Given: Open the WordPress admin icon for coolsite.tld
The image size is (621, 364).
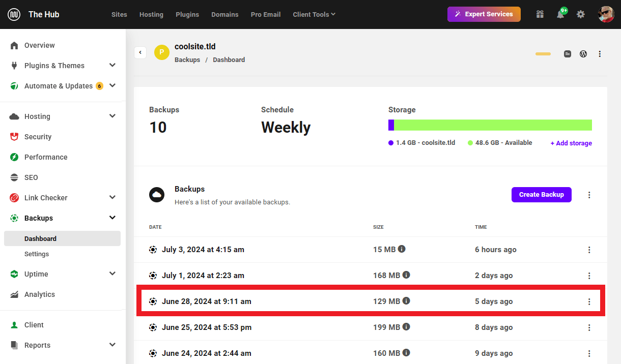Looking at the screenshot, I should click(583, 53).
